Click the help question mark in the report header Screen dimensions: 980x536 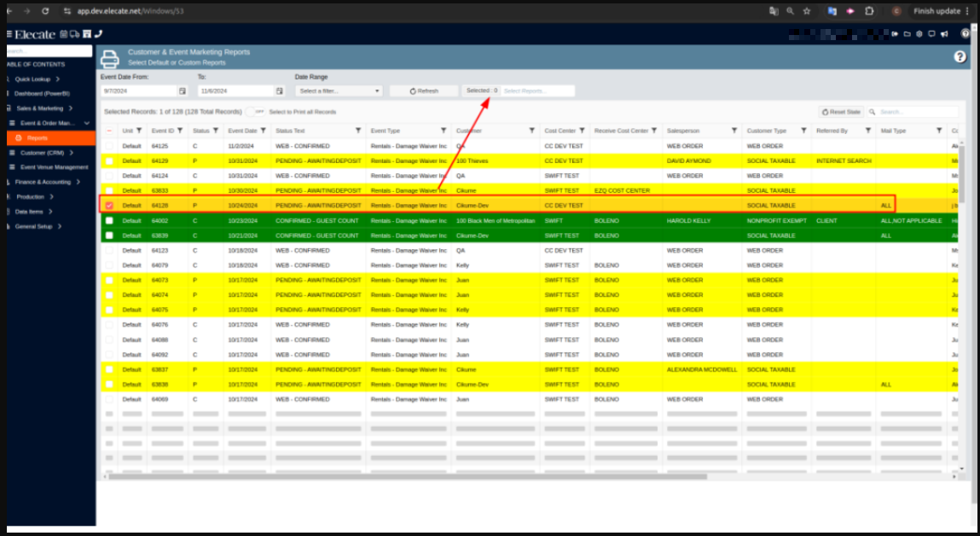(960, 57)
